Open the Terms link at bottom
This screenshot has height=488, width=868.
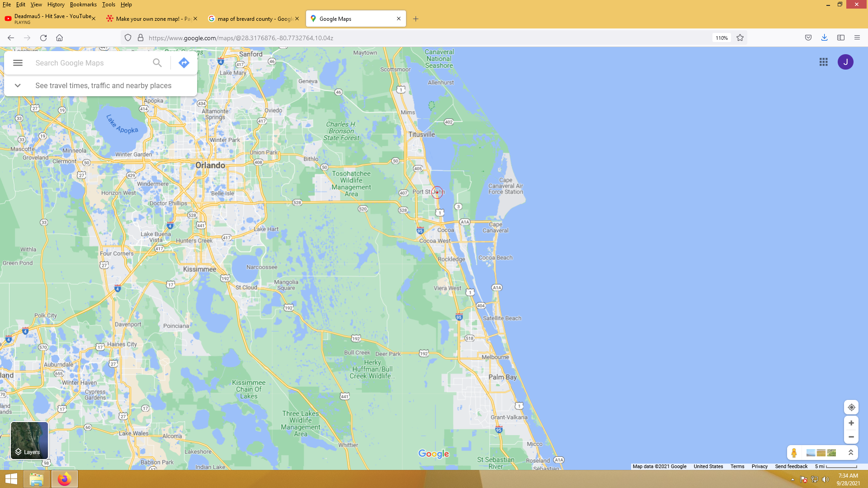(x=737, y=466)
